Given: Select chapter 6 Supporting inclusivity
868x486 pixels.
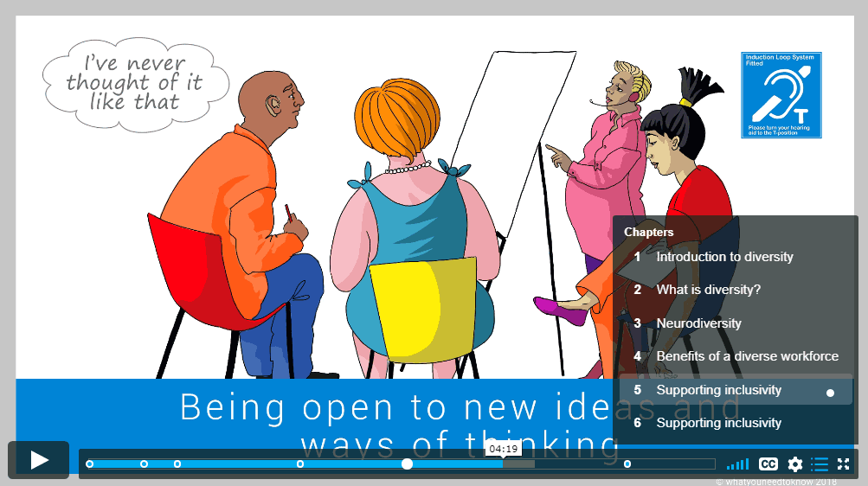Looking at the screenshot, I should pyautogui.click(x=718, y=423).
